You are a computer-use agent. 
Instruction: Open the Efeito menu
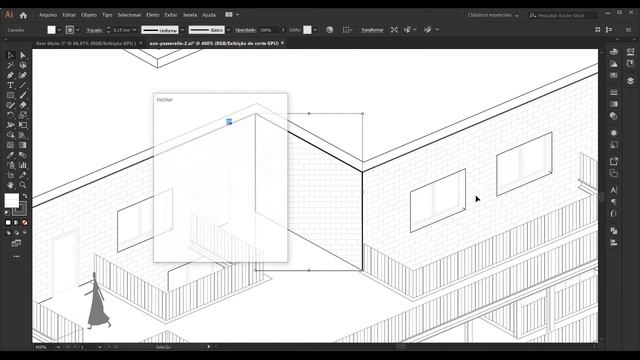click(153, 15)
